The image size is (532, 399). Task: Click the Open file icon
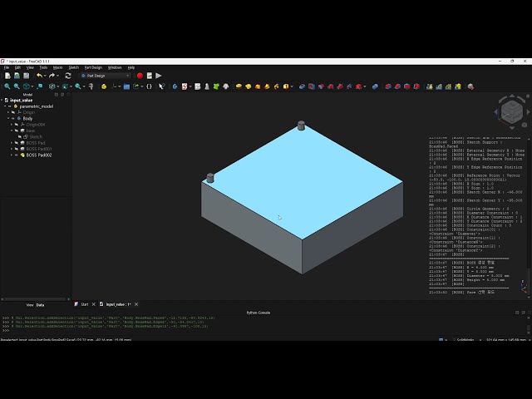17,76
